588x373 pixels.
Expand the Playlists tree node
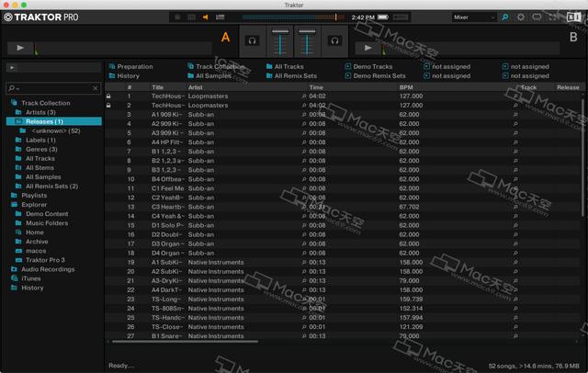[14, 196]
